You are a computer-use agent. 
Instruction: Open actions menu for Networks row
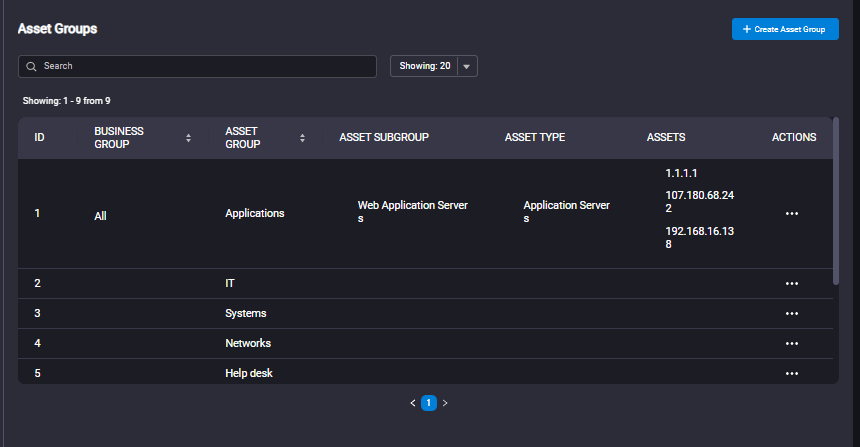click(791, 343)
